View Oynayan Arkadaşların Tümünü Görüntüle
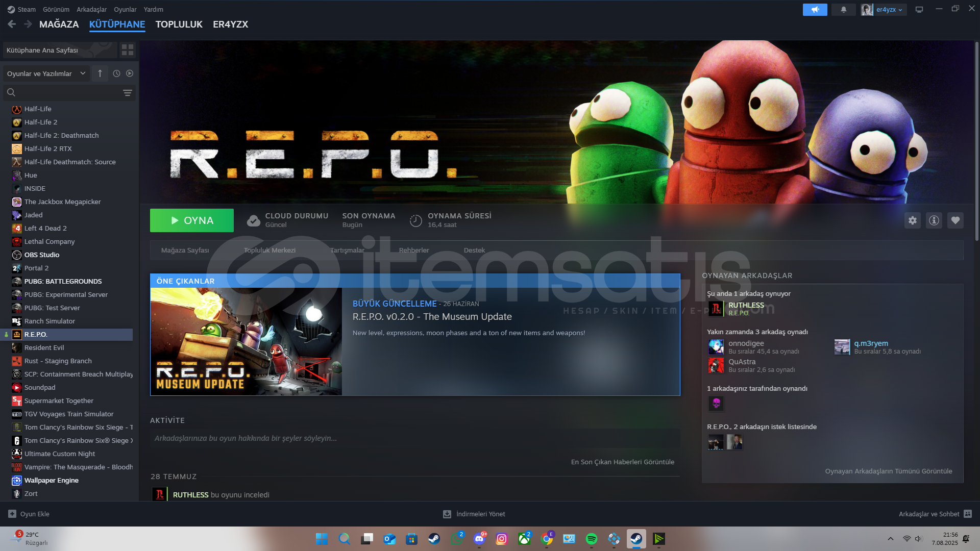 click(888, 471)
